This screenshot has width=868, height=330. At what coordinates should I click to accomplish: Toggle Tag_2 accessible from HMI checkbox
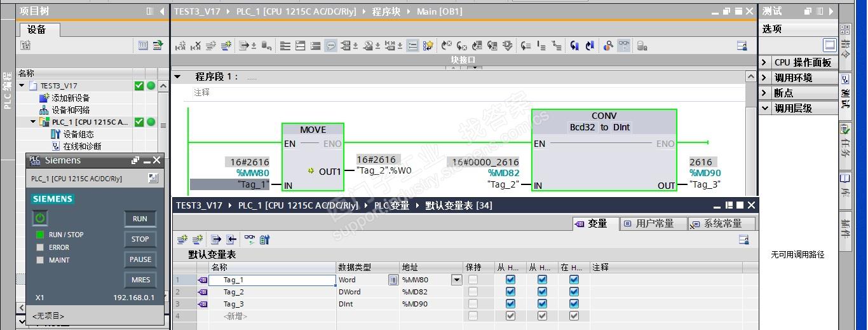pyautogui.click(x=510, y=292)
